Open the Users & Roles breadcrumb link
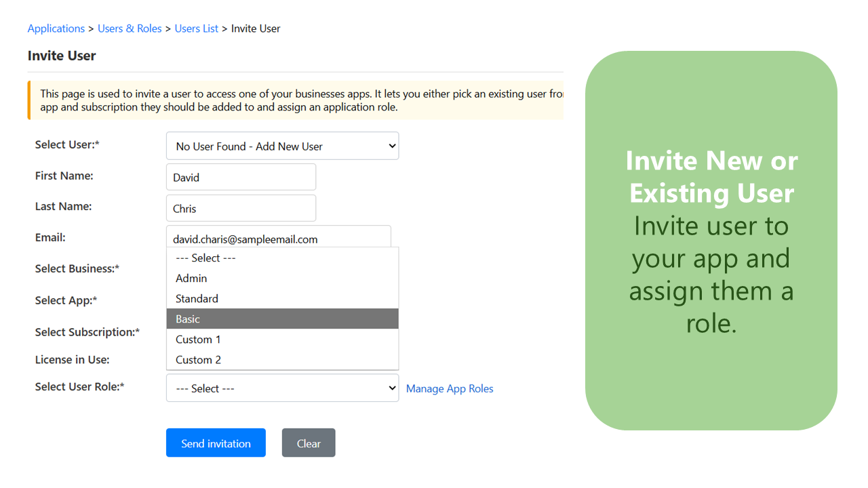The image size is (868, 488). (x=130, y=28)
